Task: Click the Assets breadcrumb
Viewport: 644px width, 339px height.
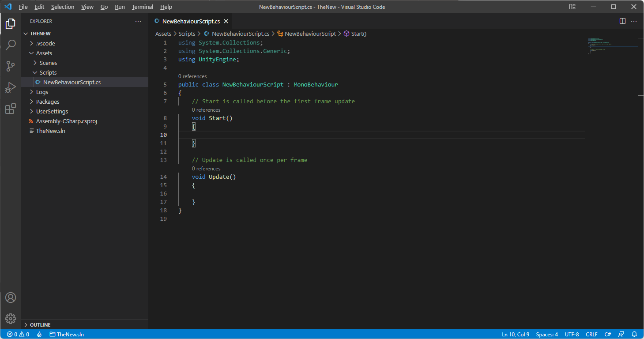Action: point(163,34)
